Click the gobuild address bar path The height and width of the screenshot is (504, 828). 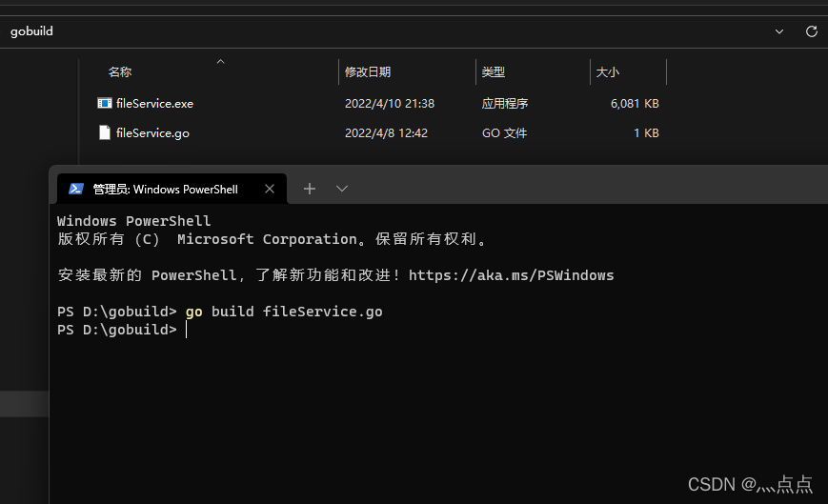click(31, 31)
